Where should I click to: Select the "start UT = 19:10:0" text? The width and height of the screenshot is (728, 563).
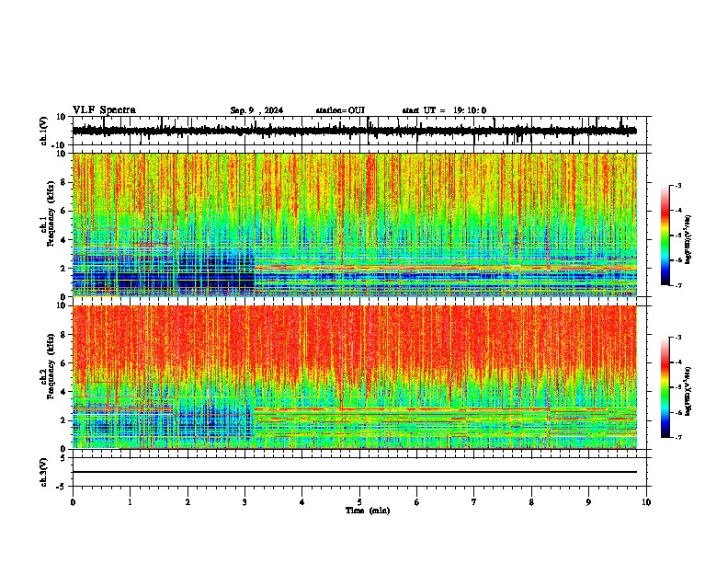tap(444, 110)
